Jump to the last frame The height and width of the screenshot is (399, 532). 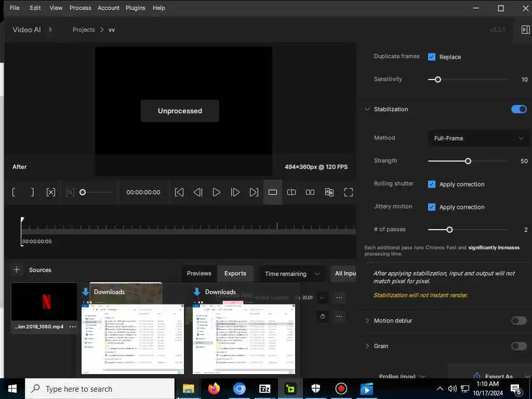(x=254, y=192)
